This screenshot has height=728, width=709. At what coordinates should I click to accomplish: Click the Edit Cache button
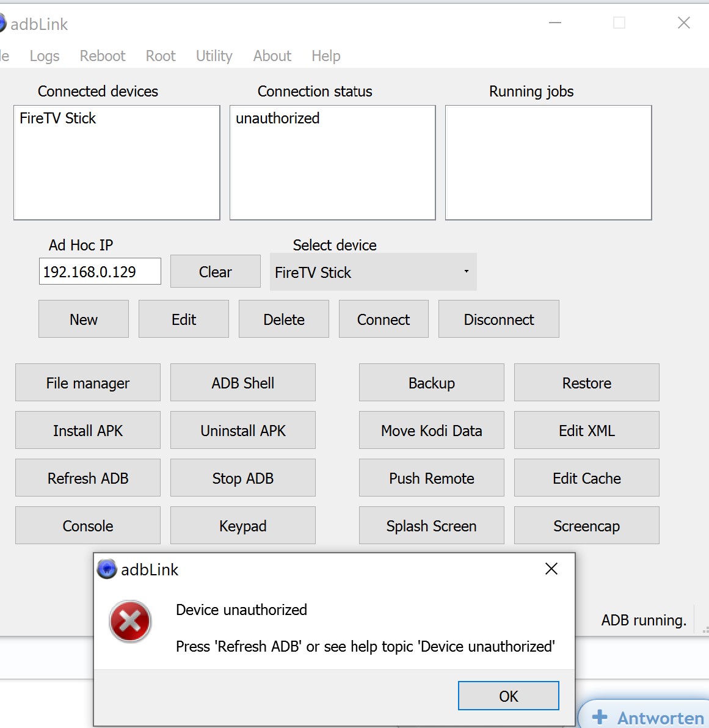click(x=587, y=478)
